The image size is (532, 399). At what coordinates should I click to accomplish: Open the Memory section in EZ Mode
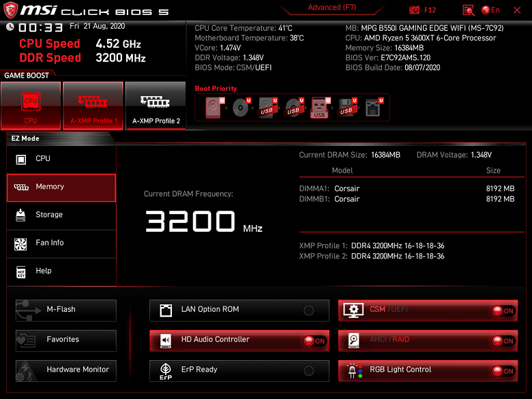click(61, 188)
